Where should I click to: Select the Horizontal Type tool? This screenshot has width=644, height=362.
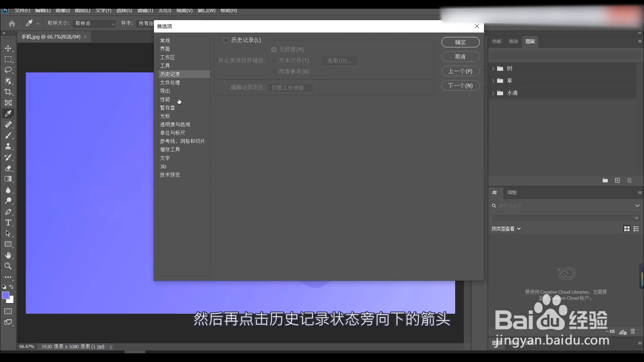pos(8,223)
